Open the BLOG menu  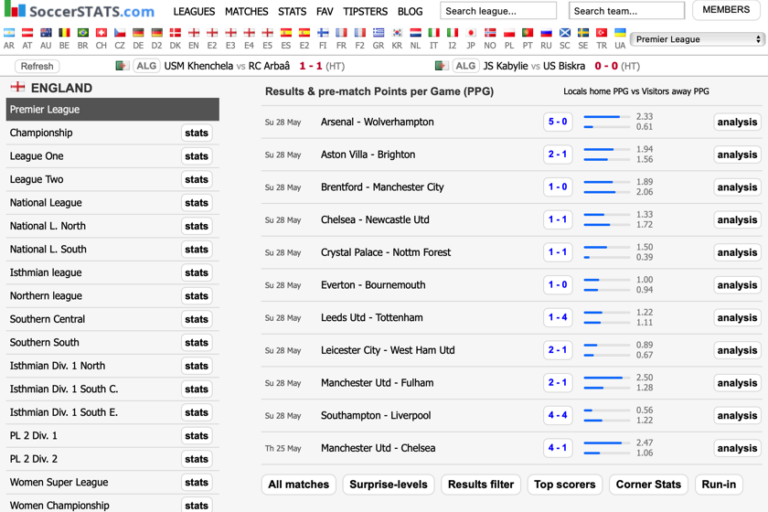point(410,11)
